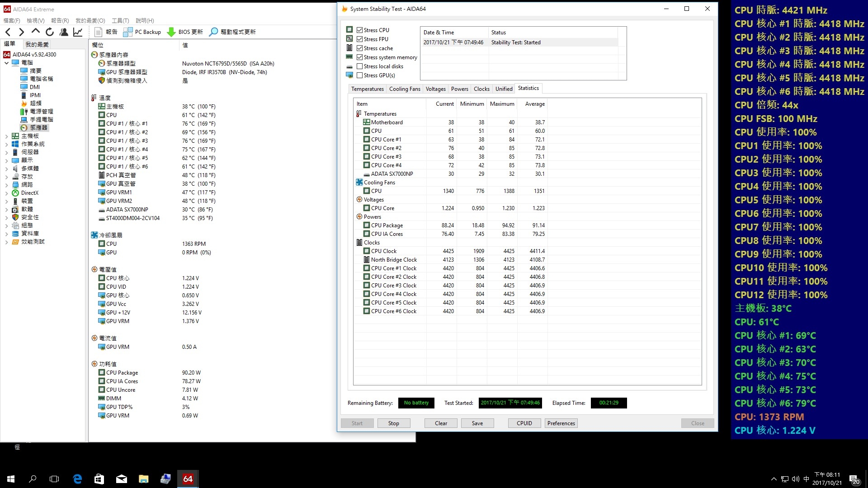Image resolution: width=868 pixels, height=488 pixels.
Task: Open the Preferences button
Action: (561, 423)
